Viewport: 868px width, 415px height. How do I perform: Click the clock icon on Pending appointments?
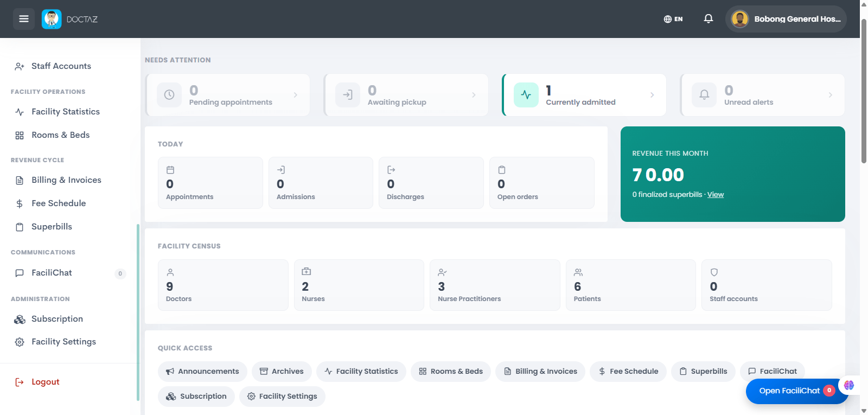[169, 95]
